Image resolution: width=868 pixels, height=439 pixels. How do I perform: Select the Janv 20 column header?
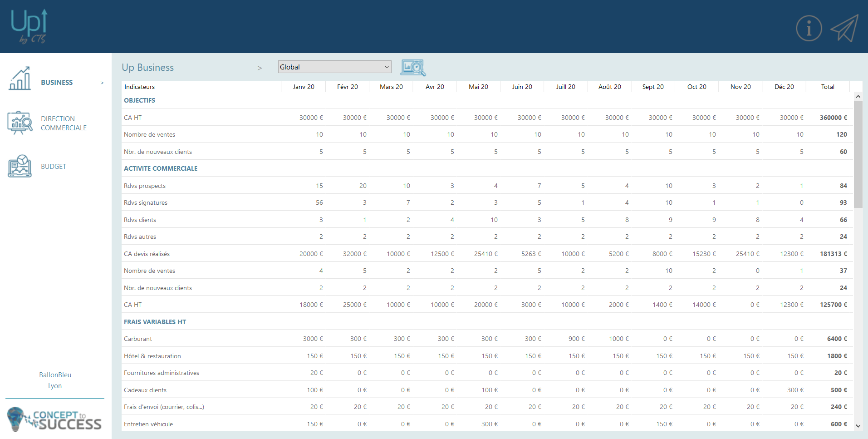(304, 87)
